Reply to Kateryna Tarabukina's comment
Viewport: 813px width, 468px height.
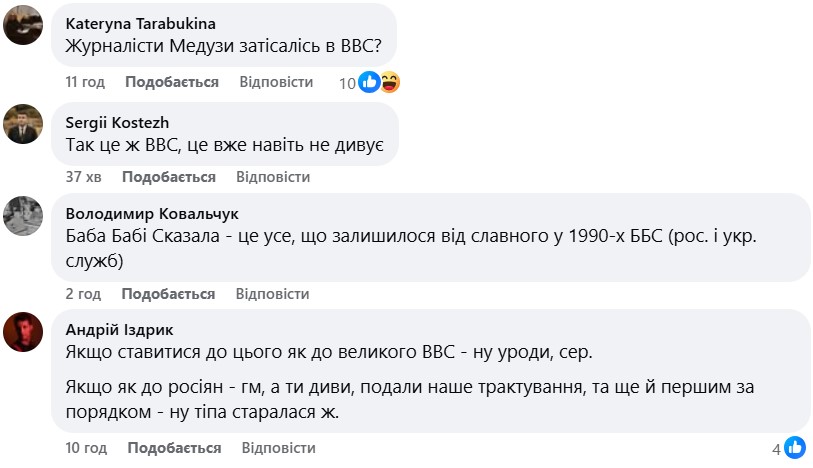275,82
